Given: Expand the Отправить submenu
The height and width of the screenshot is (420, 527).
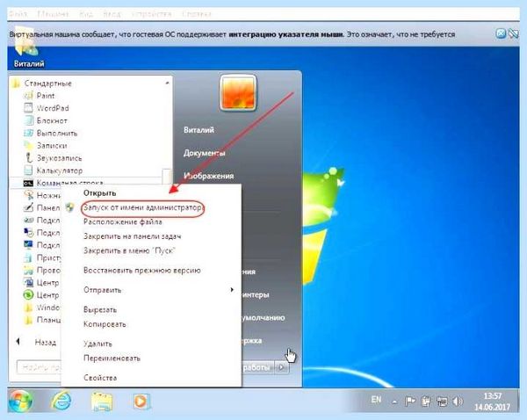Looking at the screenshot, I should click(151, 290).
